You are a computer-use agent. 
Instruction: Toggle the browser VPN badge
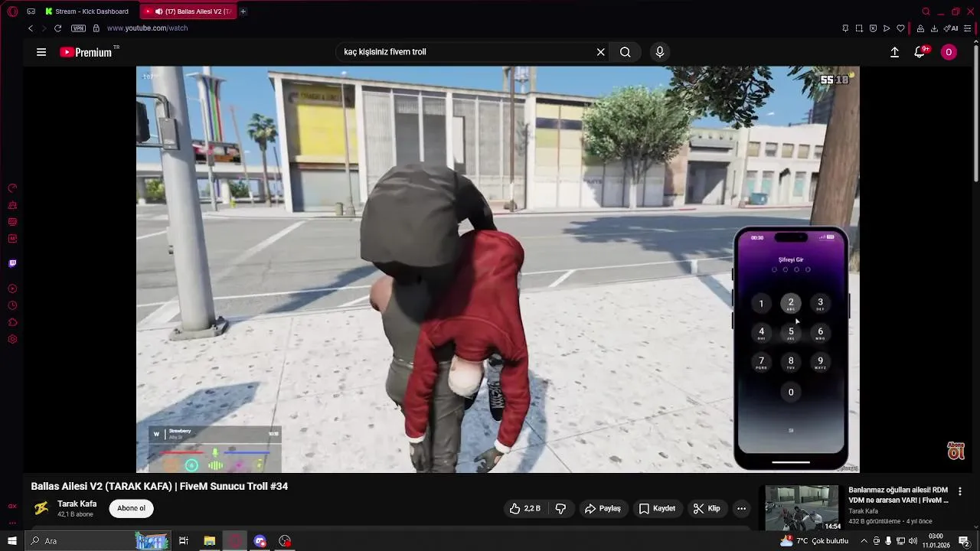(x=78, y=28)
